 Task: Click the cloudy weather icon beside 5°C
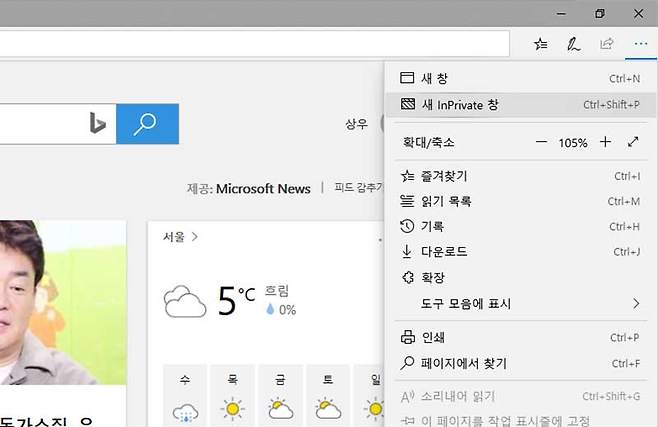coord(185,301)
